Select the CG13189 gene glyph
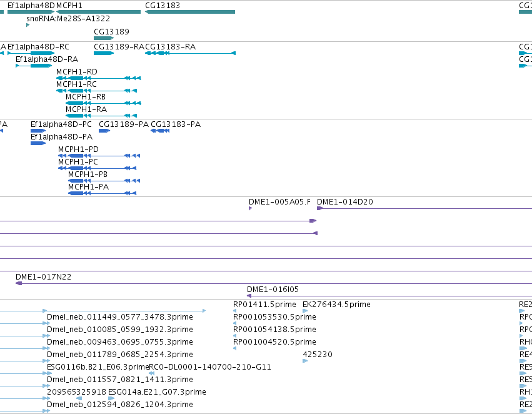Viewport: 532px width, 414px height. click(x=104, y=38)
